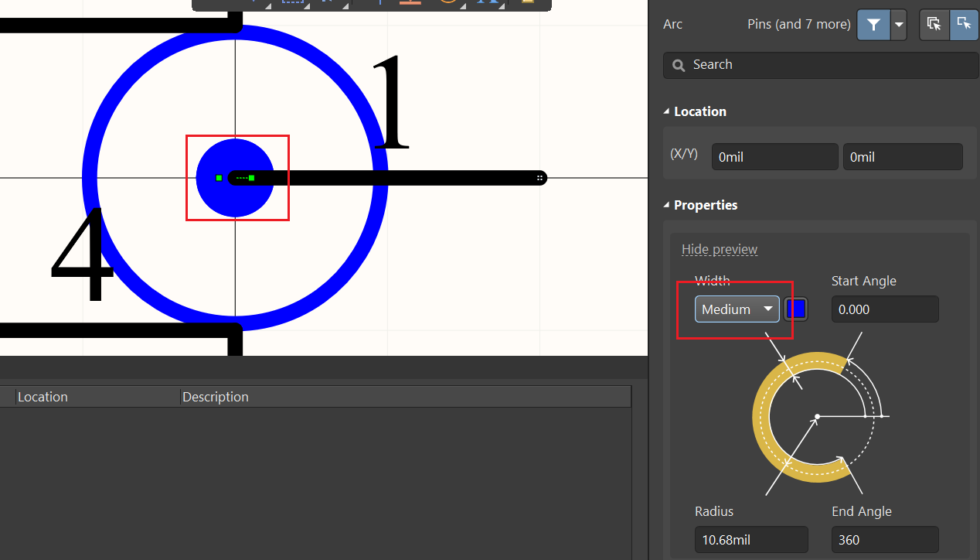Open the selection filter dropdown arrow

point(899,25)
